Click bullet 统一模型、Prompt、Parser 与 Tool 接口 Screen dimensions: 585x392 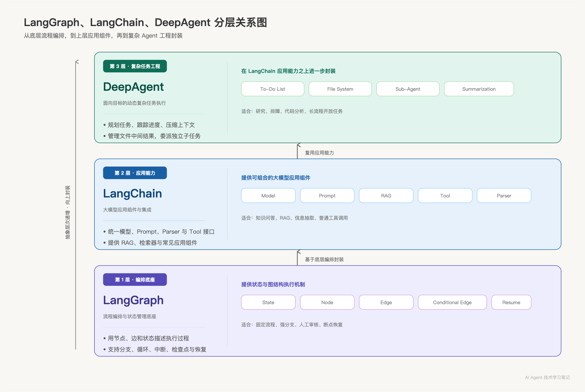159,232
